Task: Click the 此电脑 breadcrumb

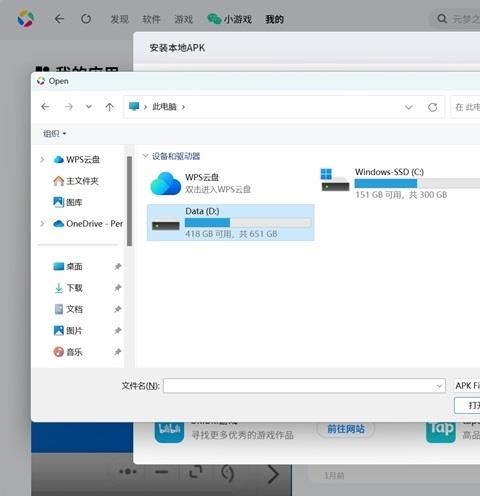Action: click(164, 107)
